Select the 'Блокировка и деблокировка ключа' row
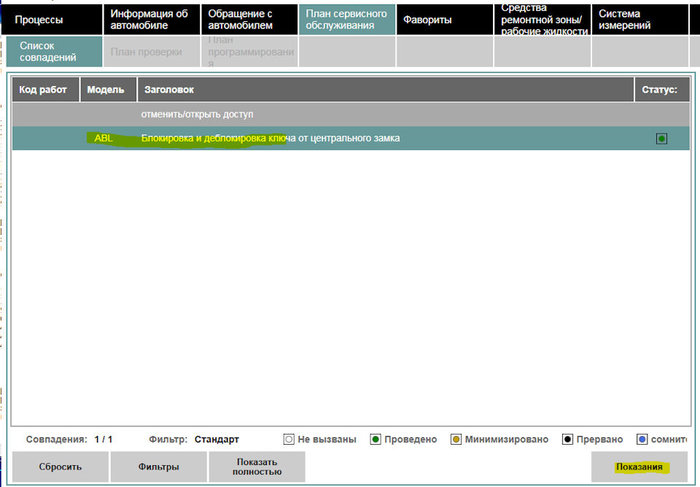 pyautogui.click(x=270, y=138)
